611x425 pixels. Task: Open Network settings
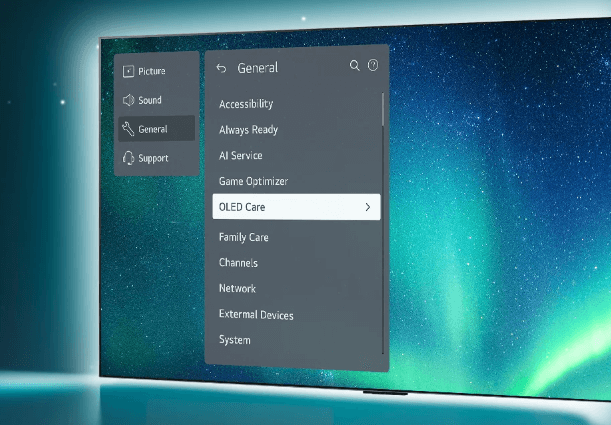(237, 289)
